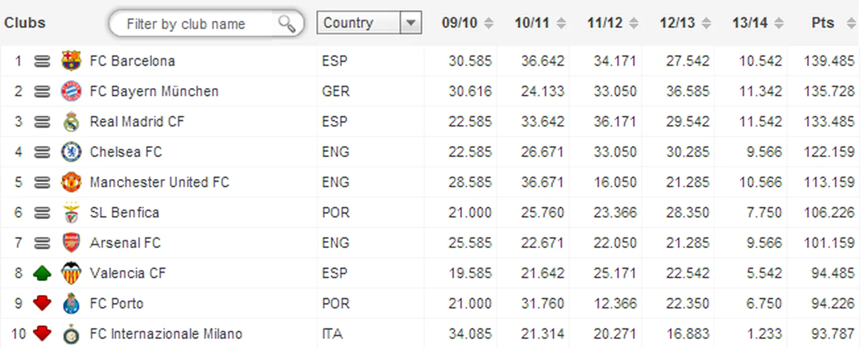Click FC Porto's red down arrow
868x348 pixels.
pyautogui.click(x=42, y=303)
